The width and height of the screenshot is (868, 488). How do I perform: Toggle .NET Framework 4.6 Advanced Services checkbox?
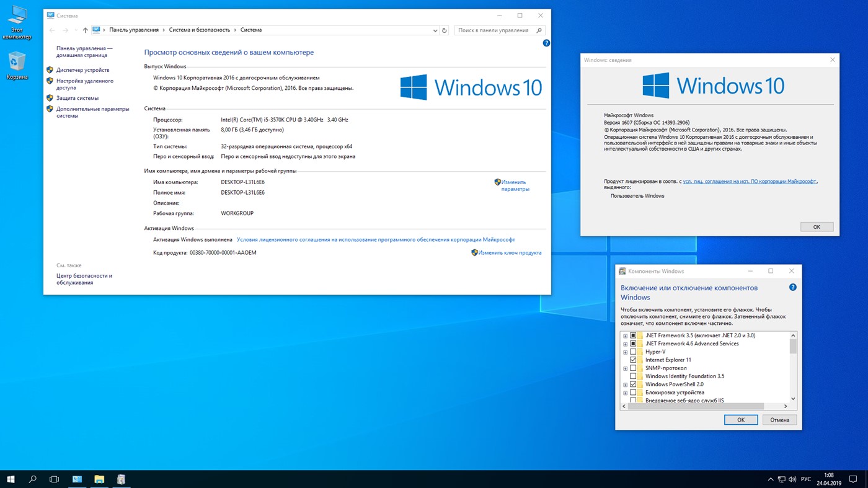point(633,344)
